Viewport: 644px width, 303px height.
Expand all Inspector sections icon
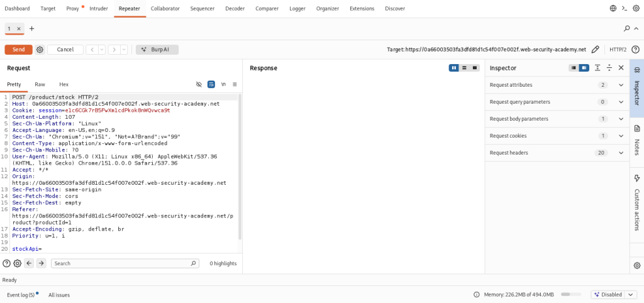597,68
